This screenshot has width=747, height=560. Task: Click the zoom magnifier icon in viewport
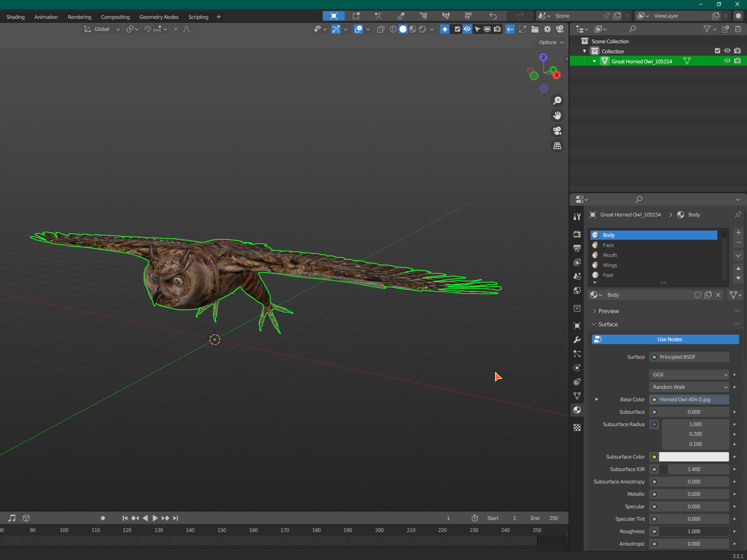coord(557,101)
